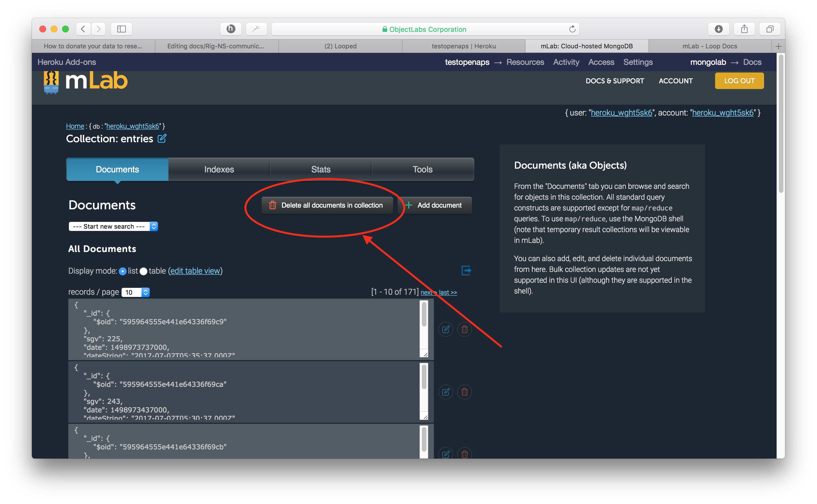Click the Safari address bar
Screen dimensions: 817x504
click(x=425, y=29)
